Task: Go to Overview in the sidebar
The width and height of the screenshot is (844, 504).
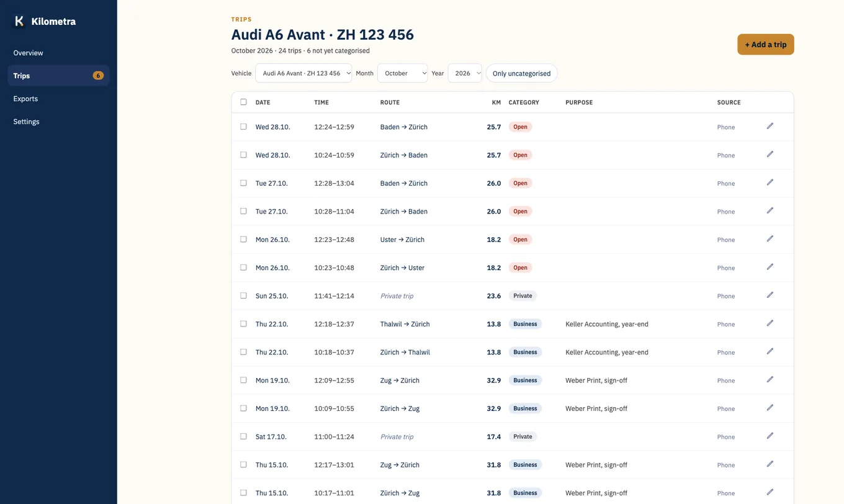Action: pos(58,53)
